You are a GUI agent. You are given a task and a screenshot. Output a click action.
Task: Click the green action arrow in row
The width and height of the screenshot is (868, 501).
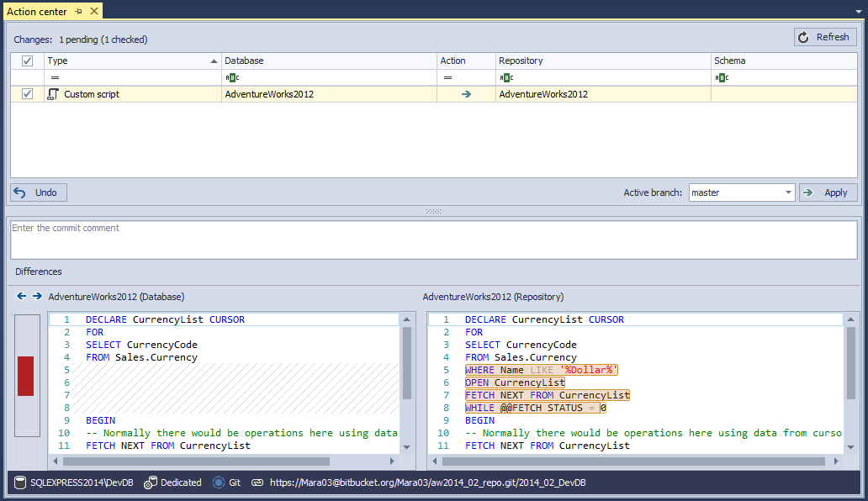click(x=466, y=94)
